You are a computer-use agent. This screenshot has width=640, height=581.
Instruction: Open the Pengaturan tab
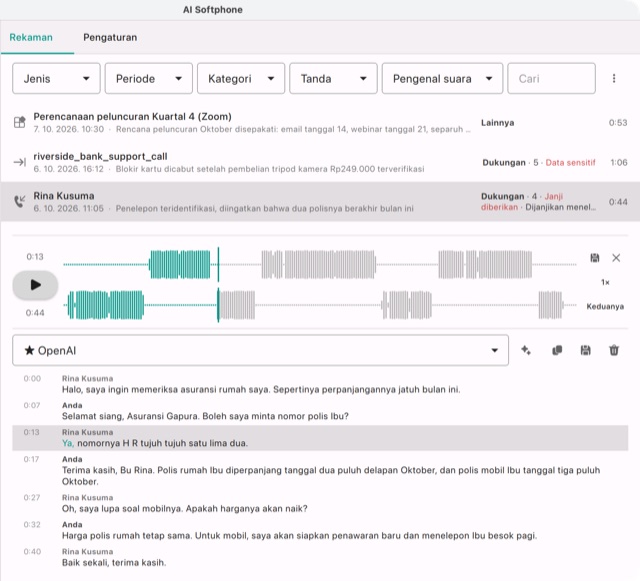[110, 38]
